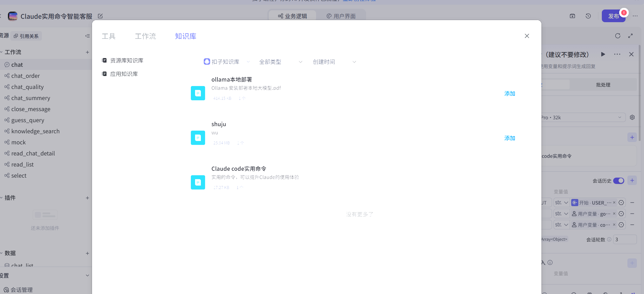Run the node with the play icon
The height and width of the screenshot is (294, 644).
pyautogui.click(x=603, y=54)
